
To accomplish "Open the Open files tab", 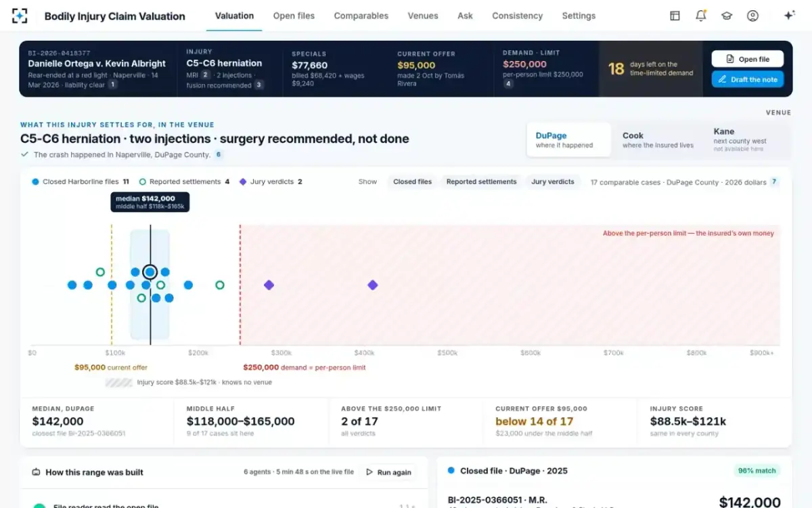I will (294, 16).
